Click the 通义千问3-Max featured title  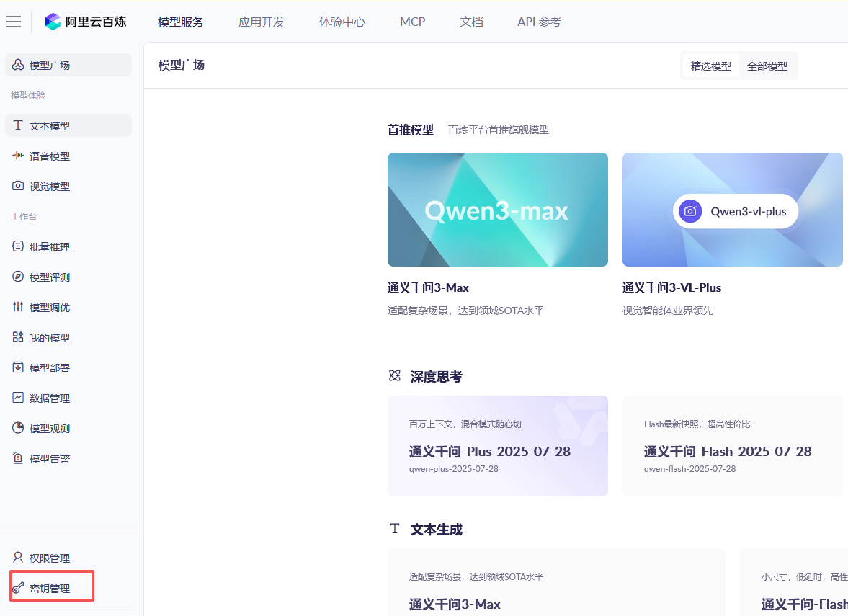[x=429, y=287]
